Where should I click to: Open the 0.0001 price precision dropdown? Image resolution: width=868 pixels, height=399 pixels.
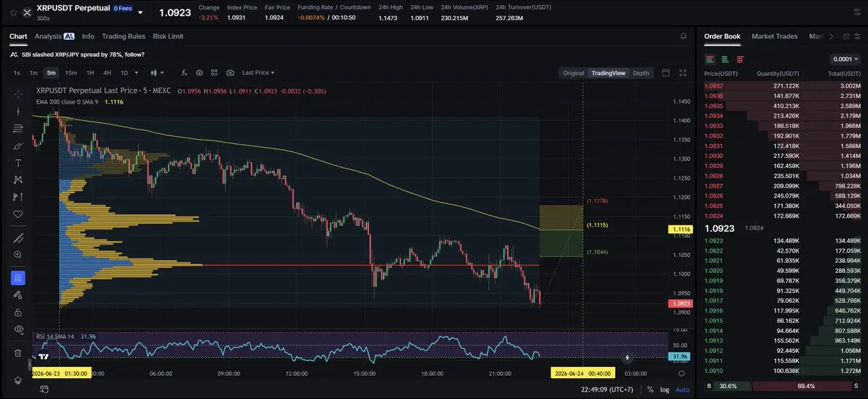tap(846, 59)
